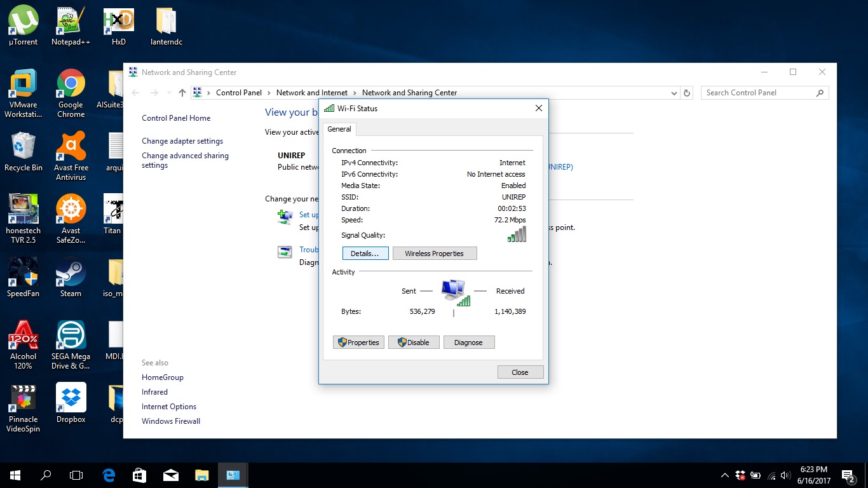Click the 1,140,389 received bytes value
This screenshot has height=488, width=868.
click(x=510, y=311)
